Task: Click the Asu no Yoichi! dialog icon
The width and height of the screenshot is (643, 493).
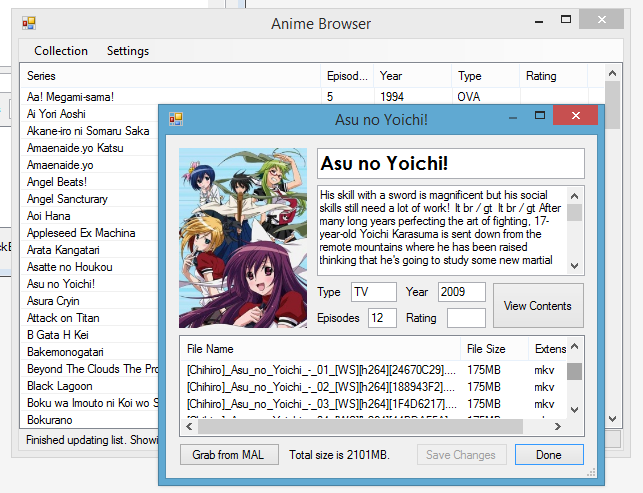Action: coord(176,119)
